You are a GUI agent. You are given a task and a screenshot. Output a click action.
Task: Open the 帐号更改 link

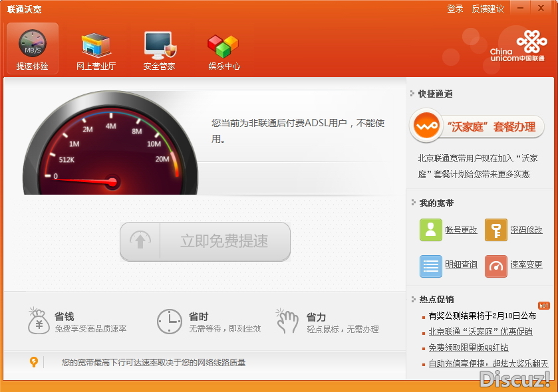coord(461,230)
